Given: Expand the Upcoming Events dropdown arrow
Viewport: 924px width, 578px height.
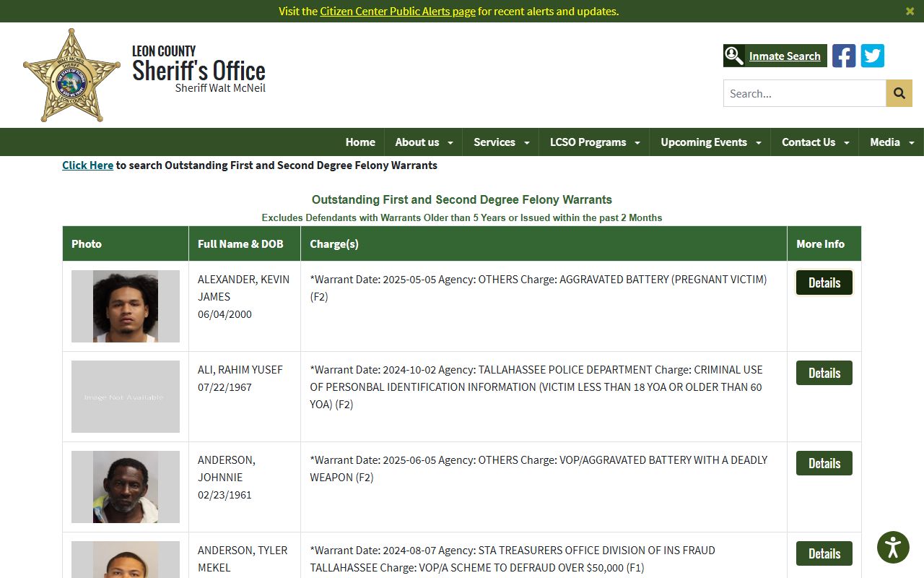Looking at the screenshot, I should [x=759, y=143].
